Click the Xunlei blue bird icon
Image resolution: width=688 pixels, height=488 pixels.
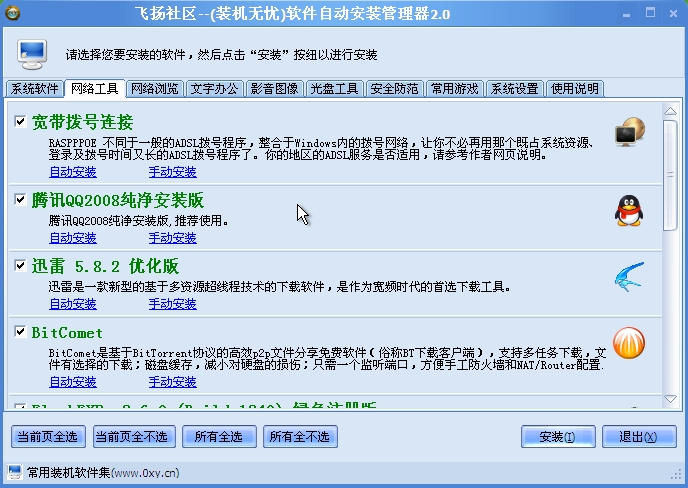629,276
